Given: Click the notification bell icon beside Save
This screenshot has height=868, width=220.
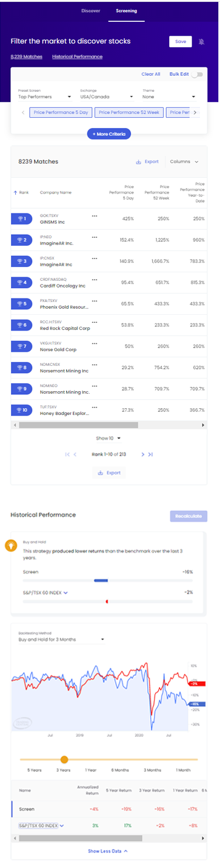Looking at the screenshot, I should pos(202,41).
